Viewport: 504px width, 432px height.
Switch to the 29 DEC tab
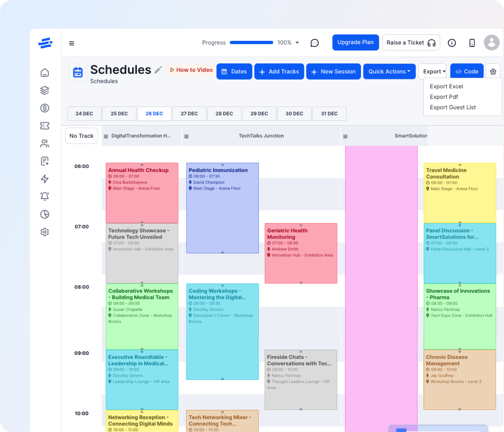click(259, 113)
